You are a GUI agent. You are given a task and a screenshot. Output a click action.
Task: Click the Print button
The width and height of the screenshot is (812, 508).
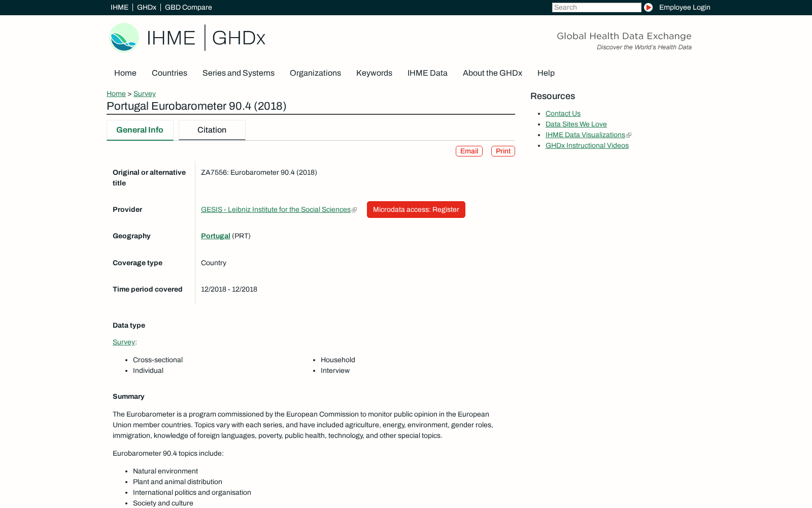(503, 151)
